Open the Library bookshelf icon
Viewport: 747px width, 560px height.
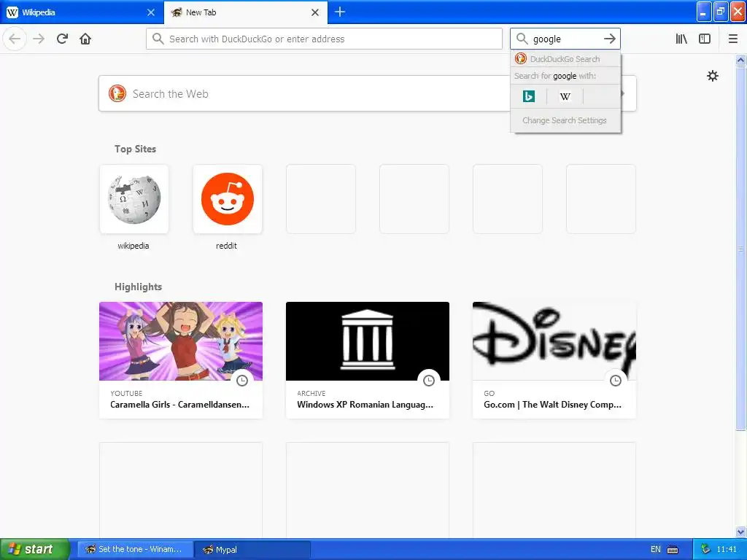tap(681, 39)
